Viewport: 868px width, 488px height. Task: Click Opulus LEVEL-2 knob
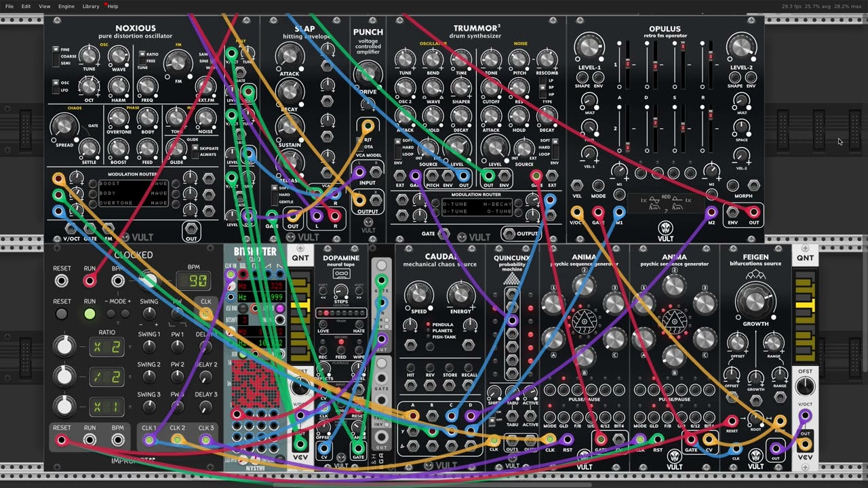(x=741, y=46)
